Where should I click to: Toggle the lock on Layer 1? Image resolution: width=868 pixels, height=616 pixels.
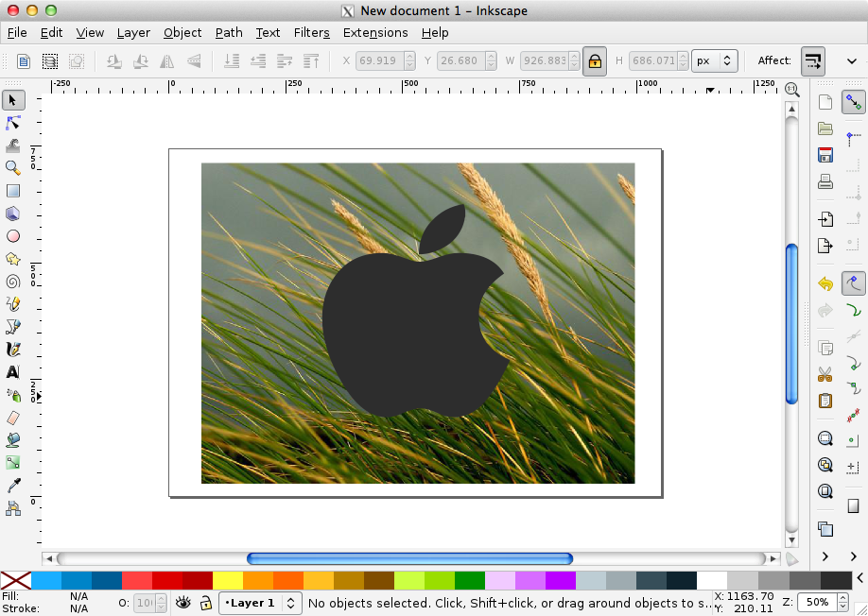[206, 603]
